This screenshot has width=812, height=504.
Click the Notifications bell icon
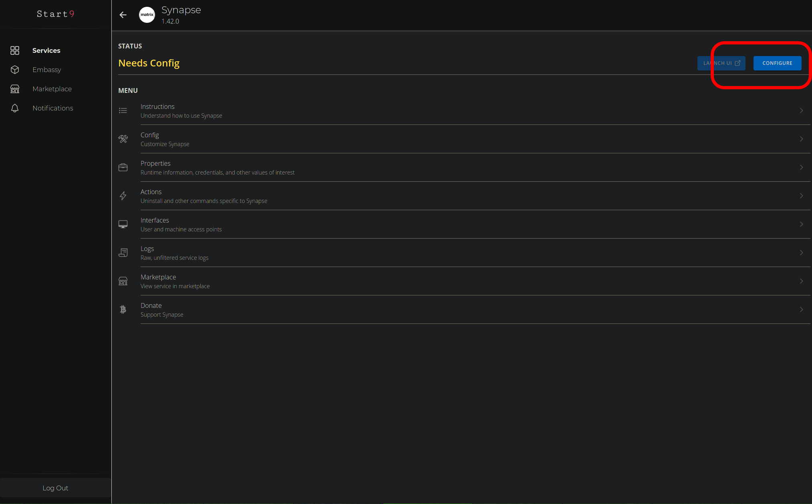tap(15, 108)
